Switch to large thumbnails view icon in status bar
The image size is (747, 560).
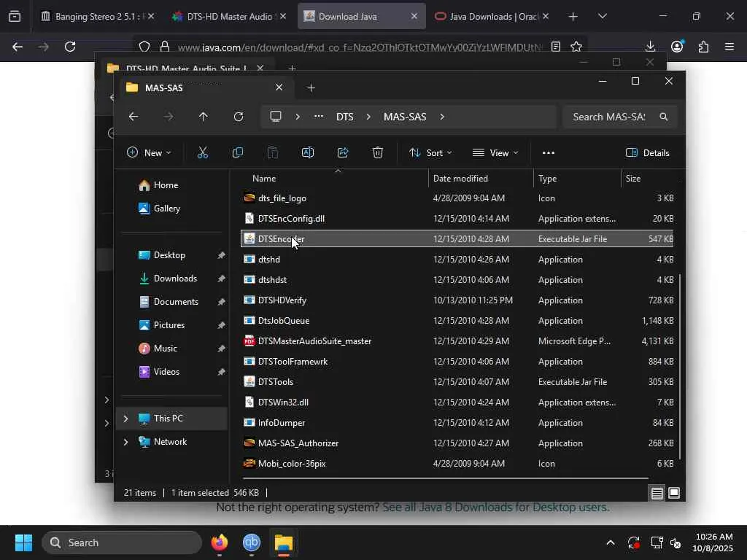(x=674, y=493)
